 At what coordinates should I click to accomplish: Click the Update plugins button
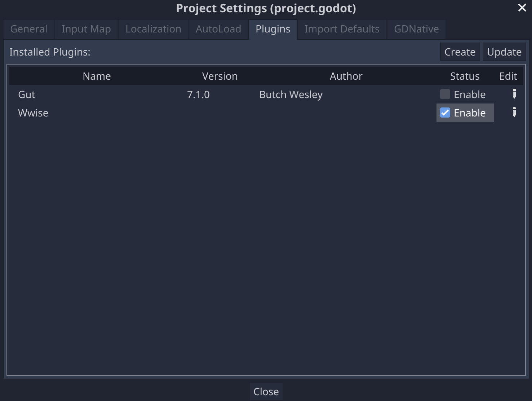[504, 52]
